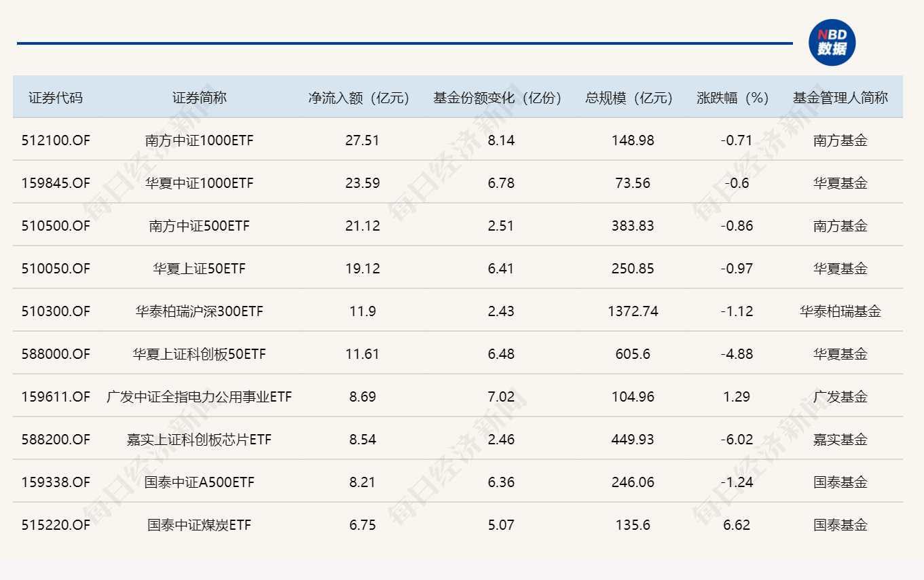Viewport: 924px width, 580px height.
Task: Select price change value 6.62
Action: (737, 525)
